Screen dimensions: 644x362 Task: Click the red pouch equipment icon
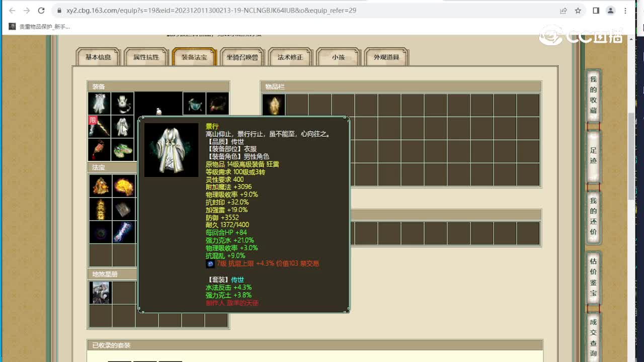pos(99,150)
